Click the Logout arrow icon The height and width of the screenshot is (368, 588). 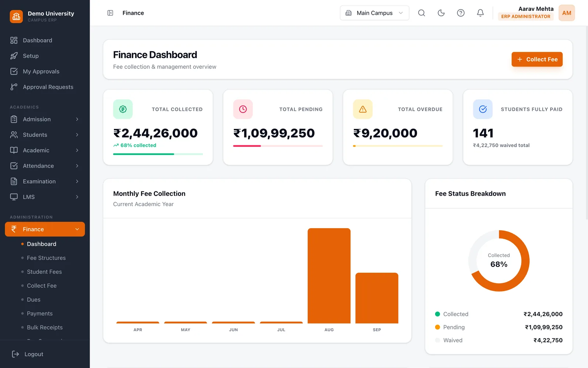(x=15, y=354)
